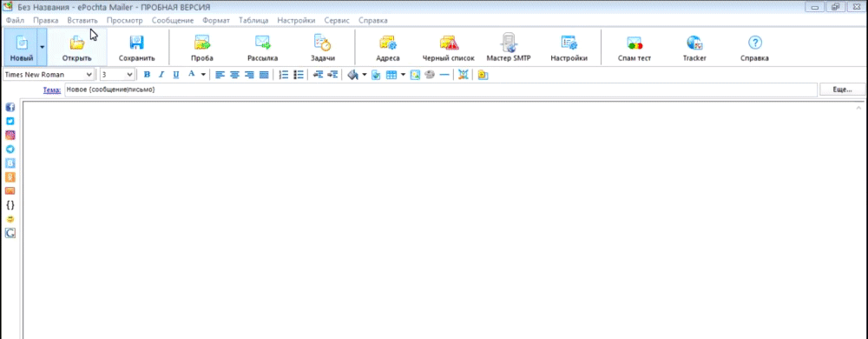
Task: Click the Facebook sidebar icon
Action: pos(10,108)
